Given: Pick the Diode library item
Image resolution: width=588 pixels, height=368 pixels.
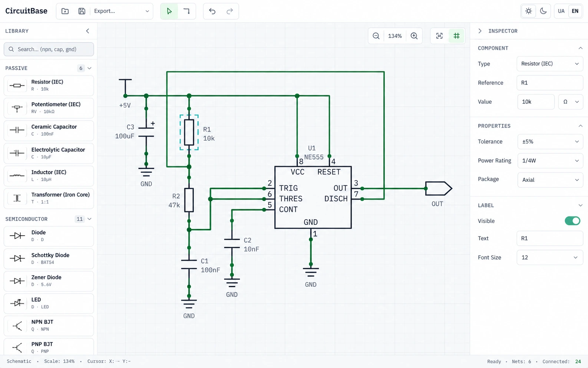Looking at the screenshot, I should pyautogui.click(x=49, y=236).
